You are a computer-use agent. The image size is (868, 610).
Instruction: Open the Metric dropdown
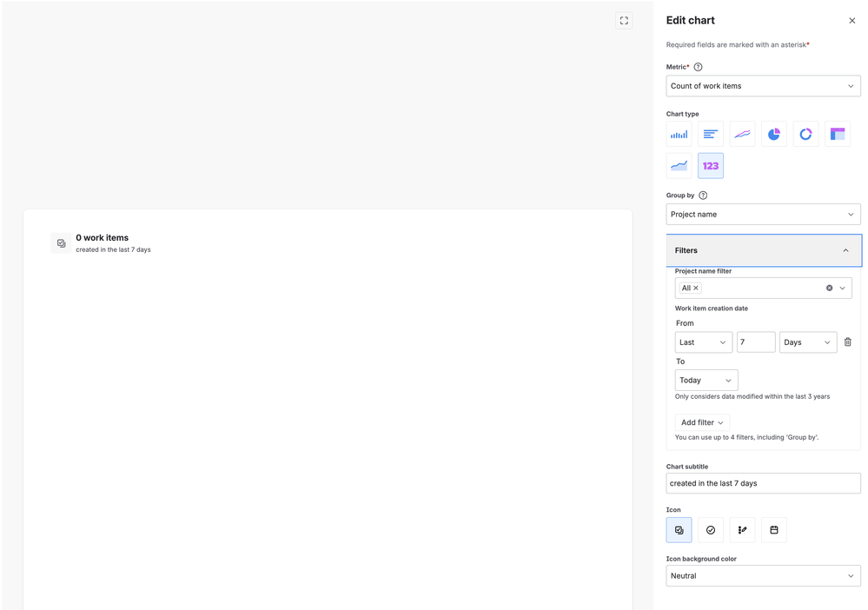(763, 86)
